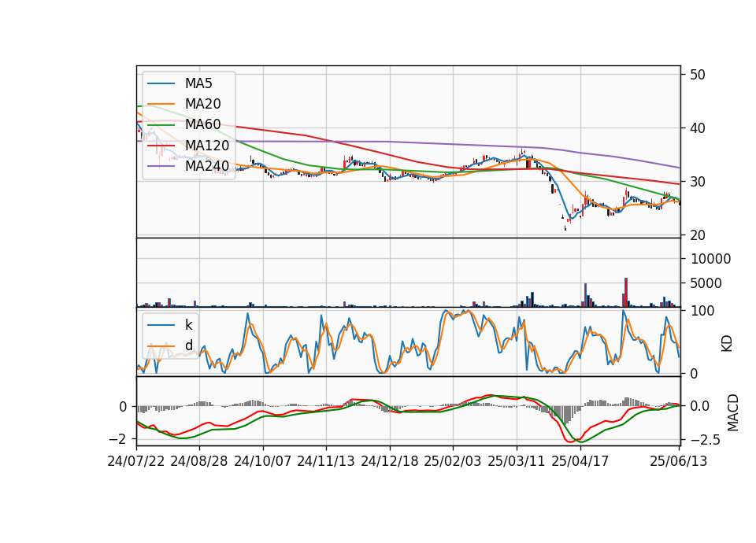Click the MA20 legend entry
This screenshot has width=756, height=543.
pos(183,104)
